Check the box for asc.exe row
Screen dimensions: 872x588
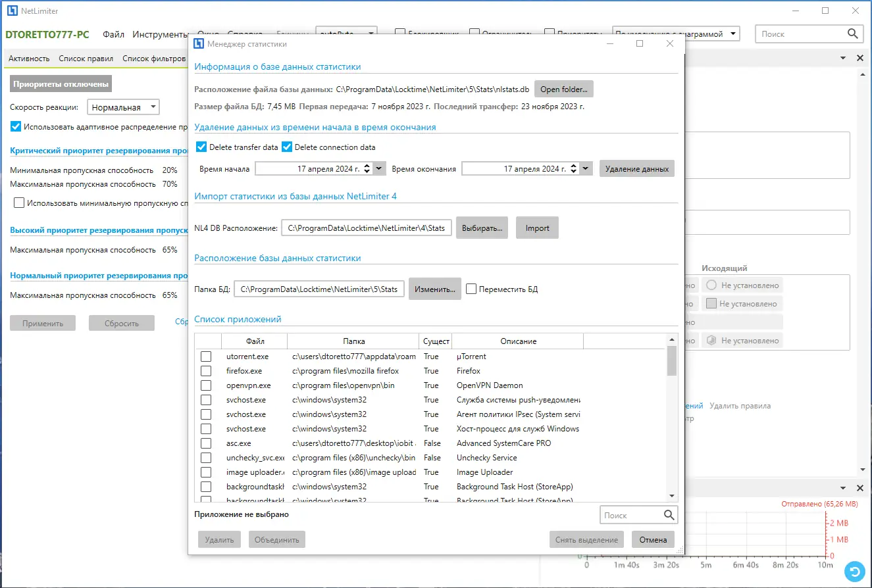coord(206,443)
